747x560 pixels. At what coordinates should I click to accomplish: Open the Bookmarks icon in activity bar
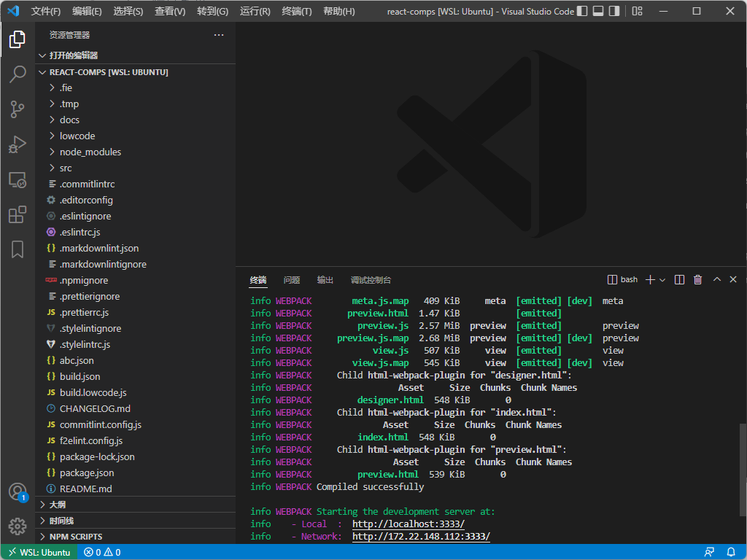18,249
